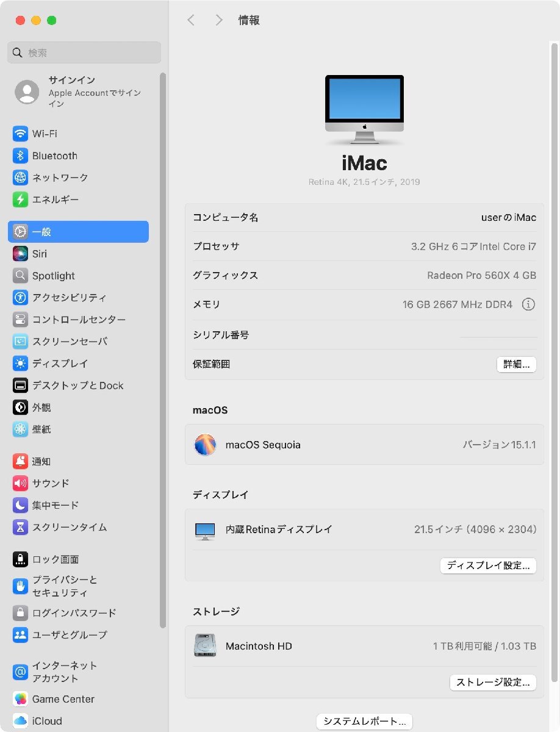
Task: Click the 詳細... warranty button
Action: click(517, 365)
